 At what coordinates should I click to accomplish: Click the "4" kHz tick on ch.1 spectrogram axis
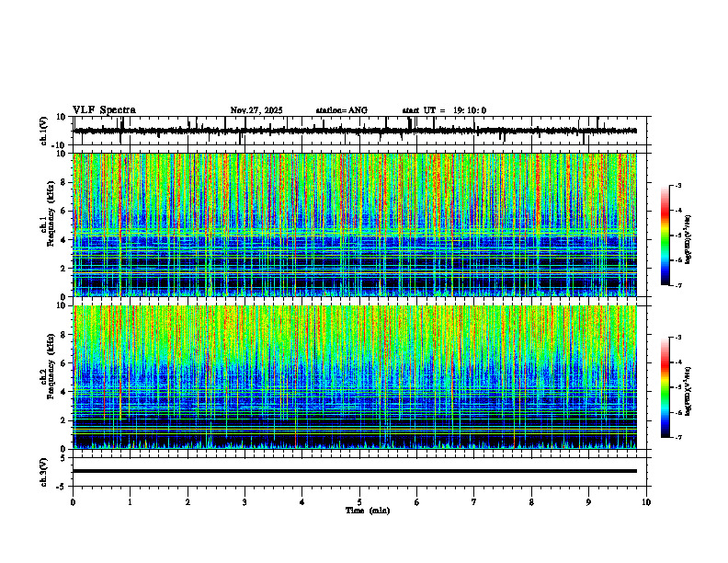pyautogui.click(x=65, y=240)
